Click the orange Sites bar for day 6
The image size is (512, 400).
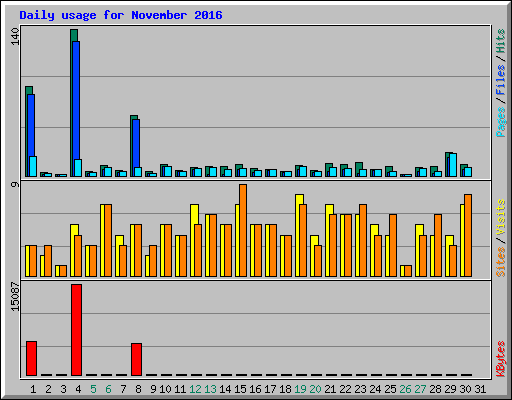(x=108, y=240)
